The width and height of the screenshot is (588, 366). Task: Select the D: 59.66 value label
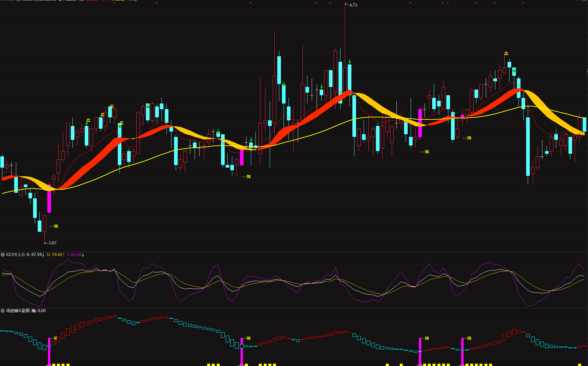click(x=54, y=255)
